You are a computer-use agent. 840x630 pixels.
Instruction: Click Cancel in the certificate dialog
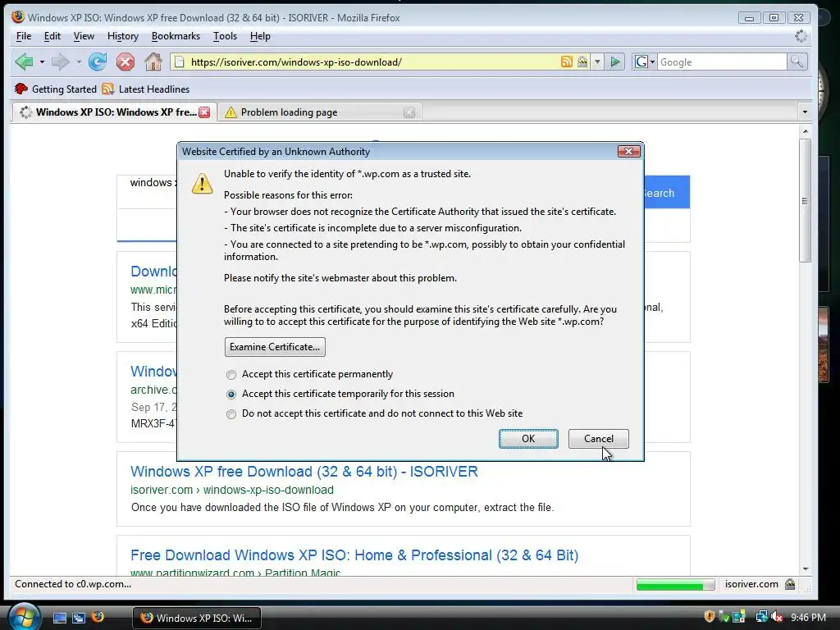[598, 439]
